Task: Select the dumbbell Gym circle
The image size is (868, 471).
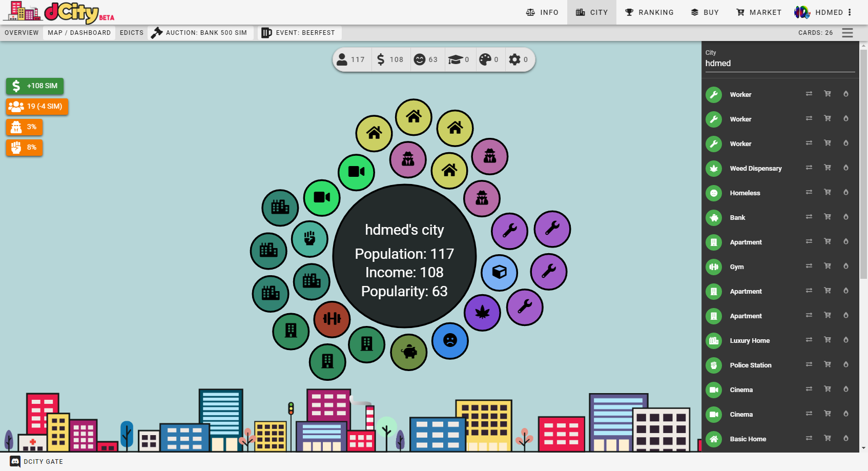Action: 332,319
